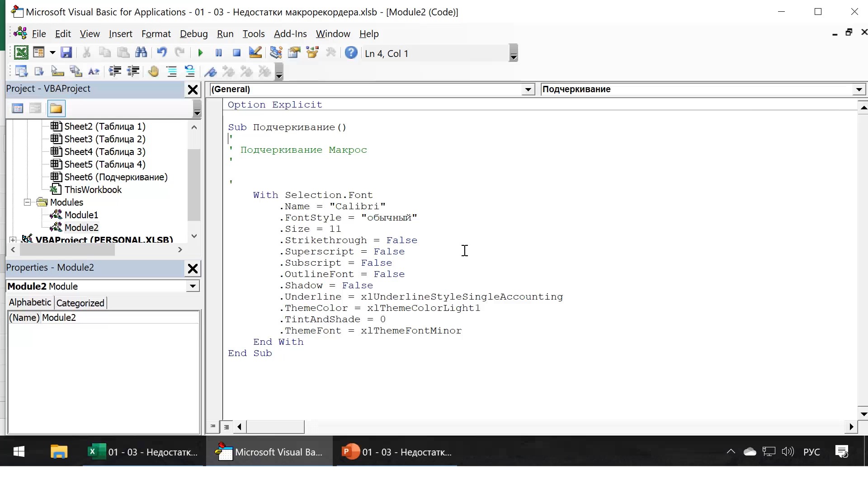Open Windows Start menu
Screen dimensions: 868x488
[x=19, y=452]
